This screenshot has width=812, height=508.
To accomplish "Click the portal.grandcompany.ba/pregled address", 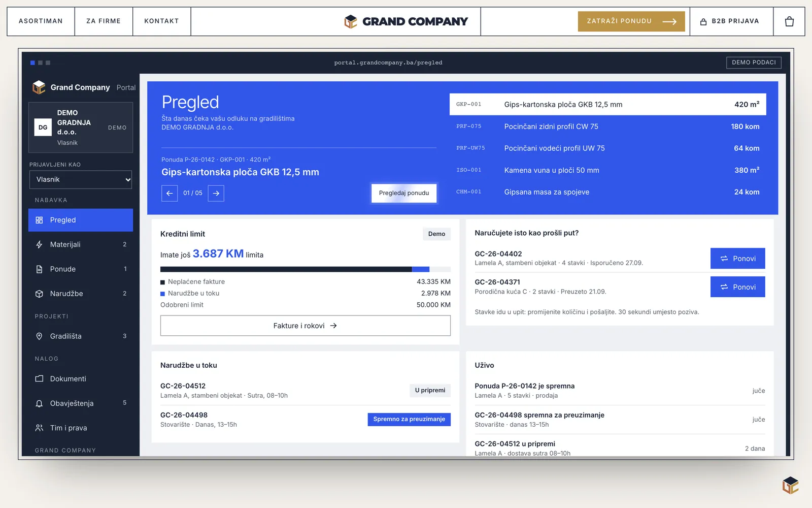I will 388,62.
